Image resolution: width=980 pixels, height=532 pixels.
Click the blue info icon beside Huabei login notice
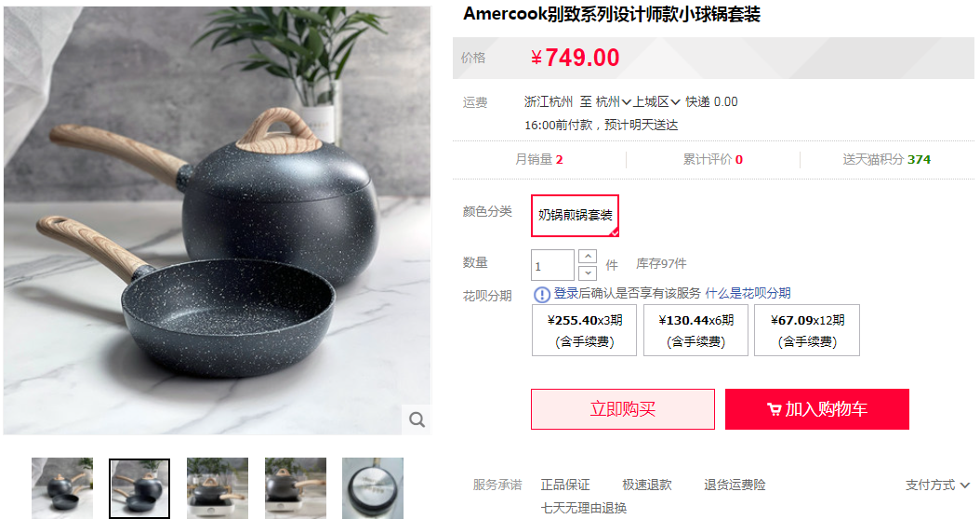[x=541, y=294]
